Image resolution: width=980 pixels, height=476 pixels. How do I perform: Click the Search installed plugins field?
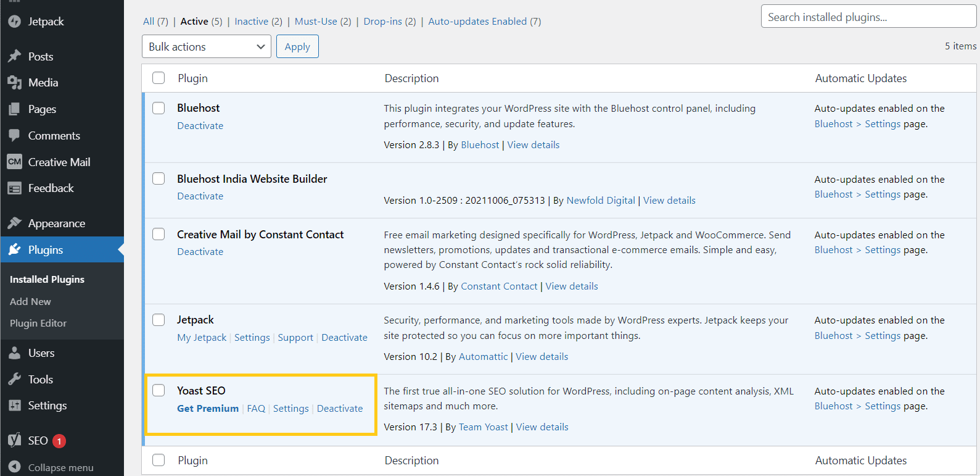(x=868, y=17)
